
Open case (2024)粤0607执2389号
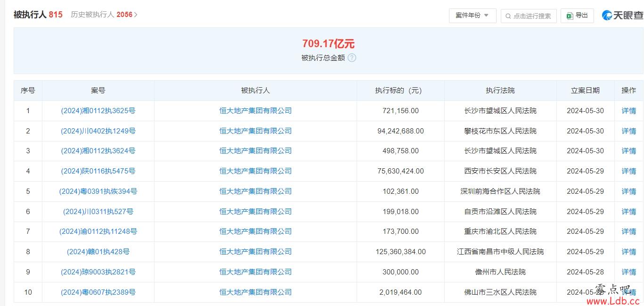[x=98, y=292]
